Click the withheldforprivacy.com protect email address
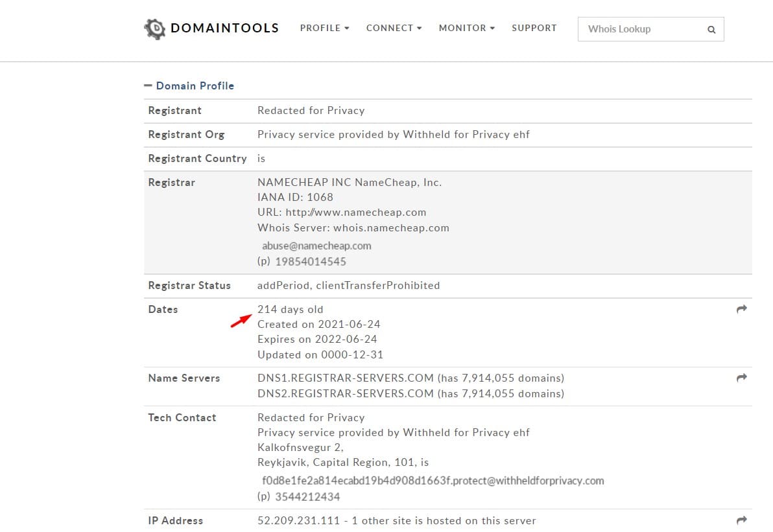The image size is (773, 532). (433, 481)
